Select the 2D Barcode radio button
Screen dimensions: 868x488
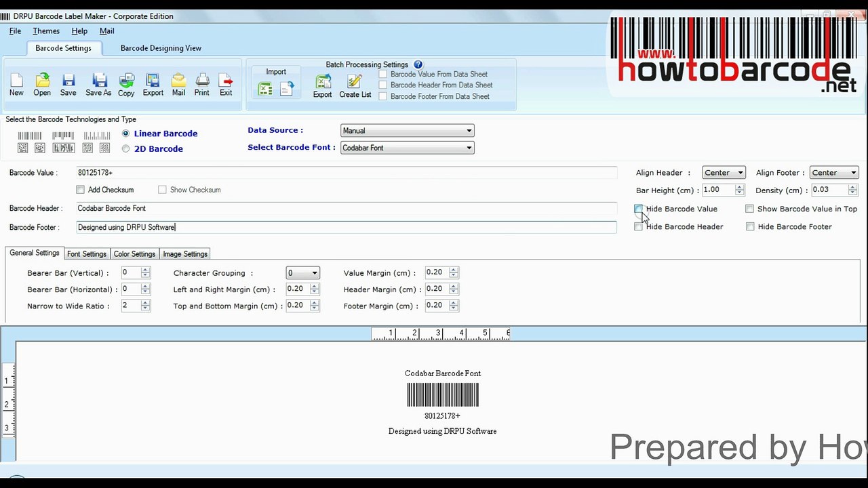coord(125,148)
